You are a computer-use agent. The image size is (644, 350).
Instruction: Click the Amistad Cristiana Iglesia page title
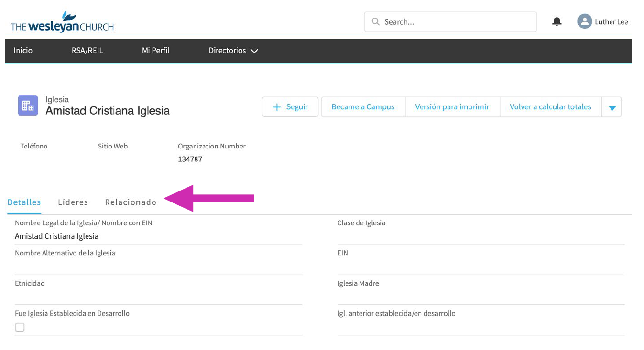coord(108,111)
